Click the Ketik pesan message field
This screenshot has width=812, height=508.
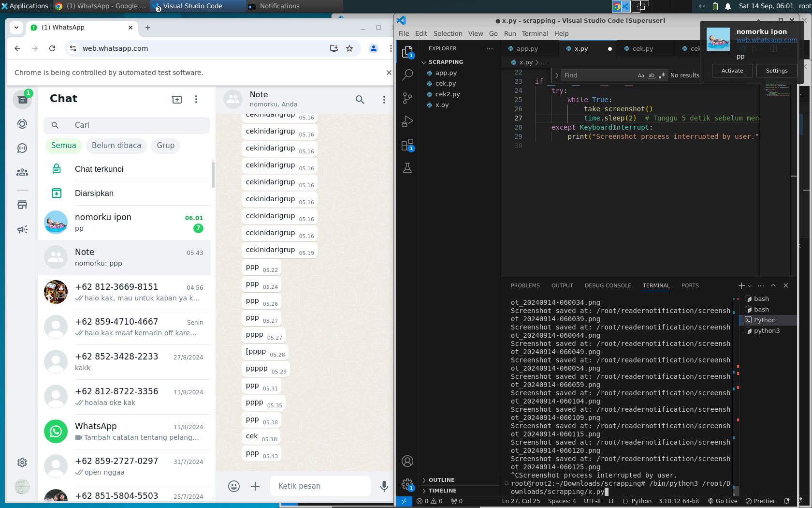pos(319,486)
